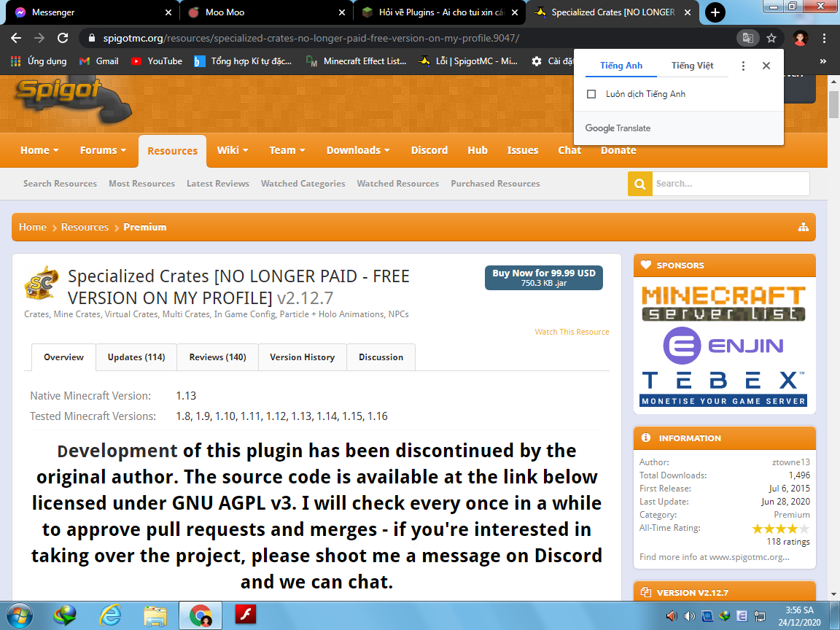The image size is (840, 630).
Task: Close the Google Translate popup
Action: pyautogui.click(x=766, y=66)
